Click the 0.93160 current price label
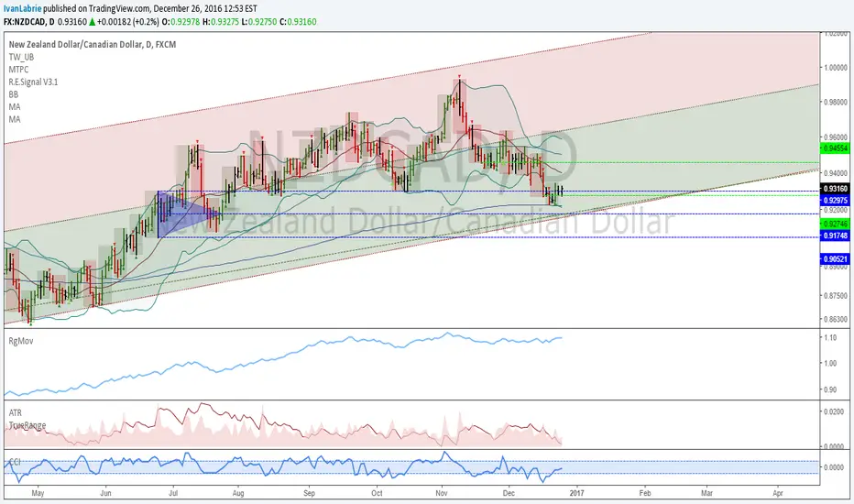This screenshot has width=854, height=504. click(835, 189)
